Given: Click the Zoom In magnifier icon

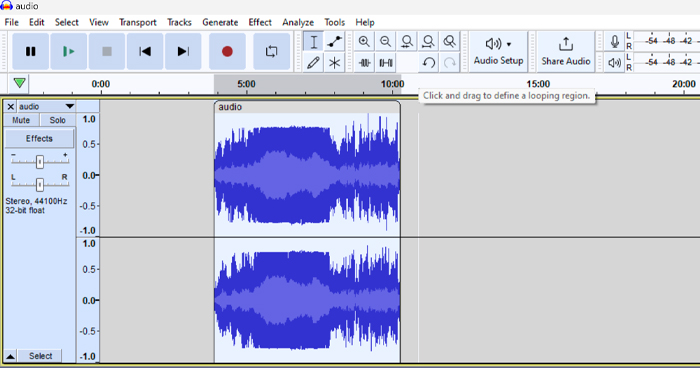Looking at the screenshot, I should pyautogui.click(x=364, y=42).
